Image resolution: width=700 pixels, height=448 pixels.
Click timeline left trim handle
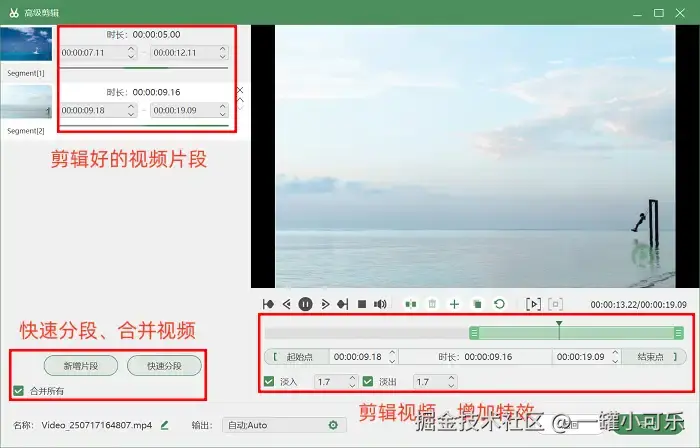point(474,333)
